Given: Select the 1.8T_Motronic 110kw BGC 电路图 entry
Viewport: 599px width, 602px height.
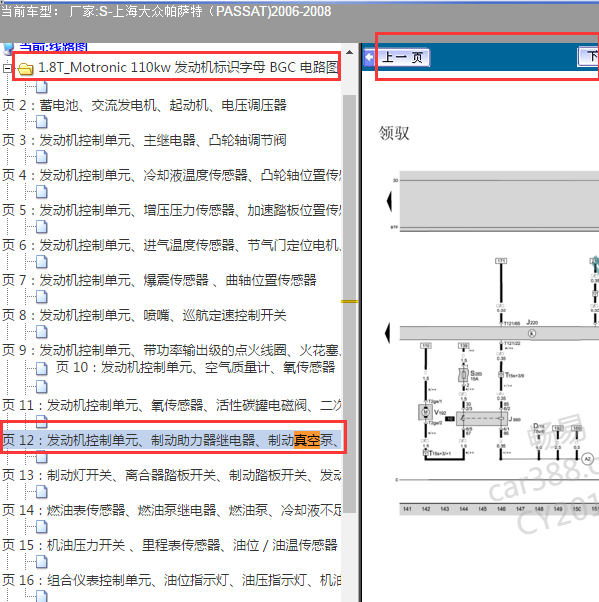Looking at the screenshot, I should tap(188, 68).
